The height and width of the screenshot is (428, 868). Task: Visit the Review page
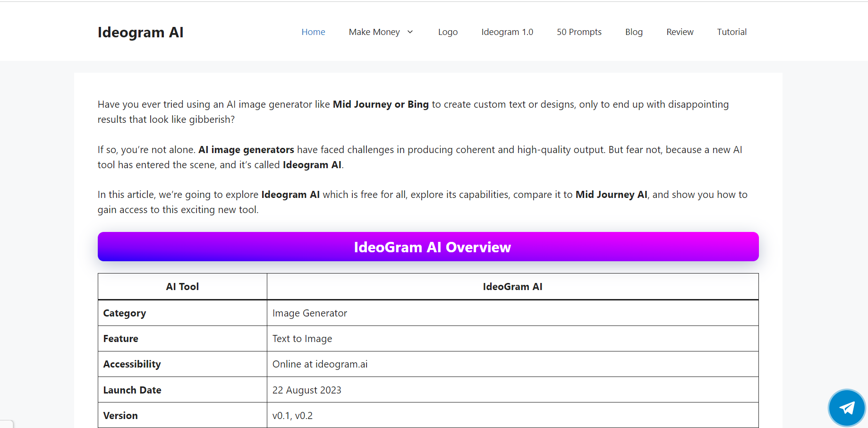680,32
